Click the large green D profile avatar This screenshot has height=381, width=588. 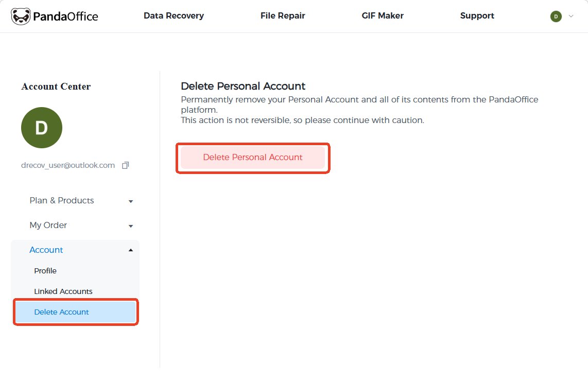(x=42, y=128)
